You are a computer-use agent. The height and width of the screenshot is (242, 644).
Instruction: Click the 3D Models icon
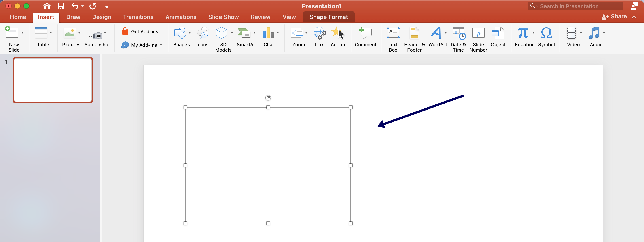point(222,33)
